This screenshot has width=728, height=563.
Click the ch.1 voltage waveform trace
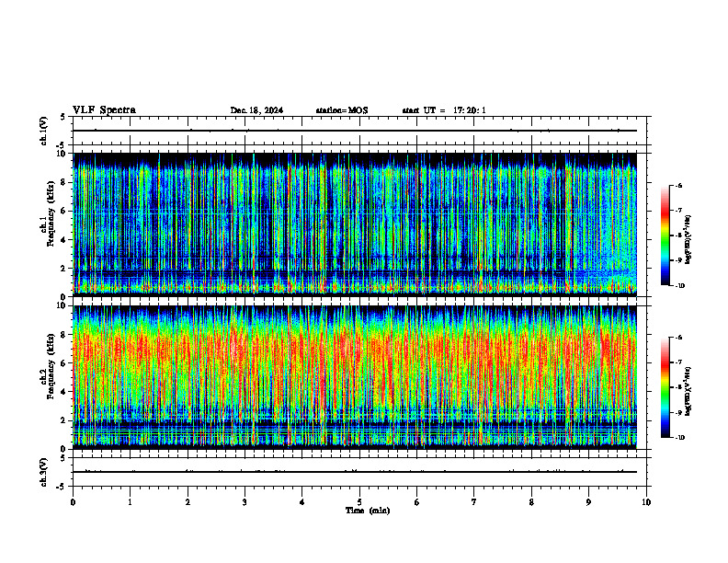(355, 131)
